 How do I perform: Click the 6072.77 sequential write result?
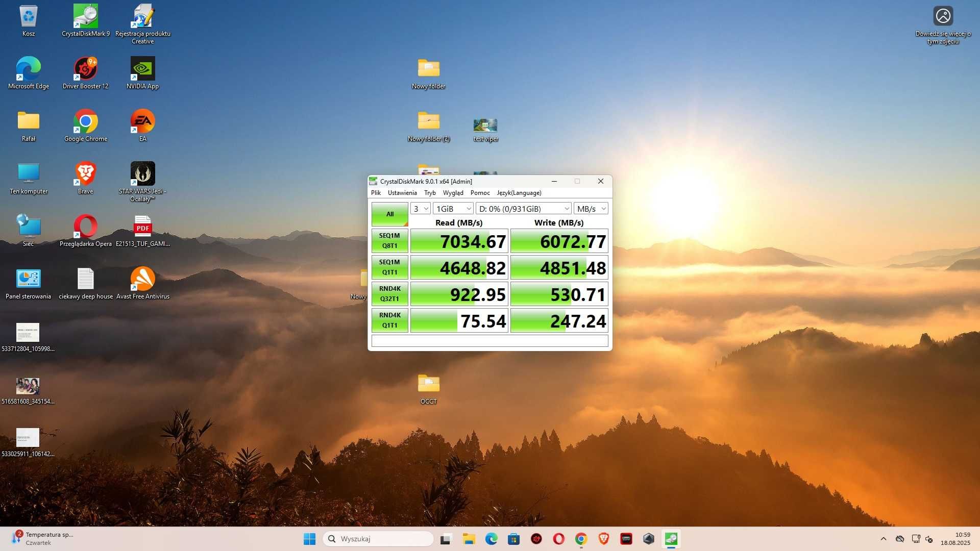559,241
